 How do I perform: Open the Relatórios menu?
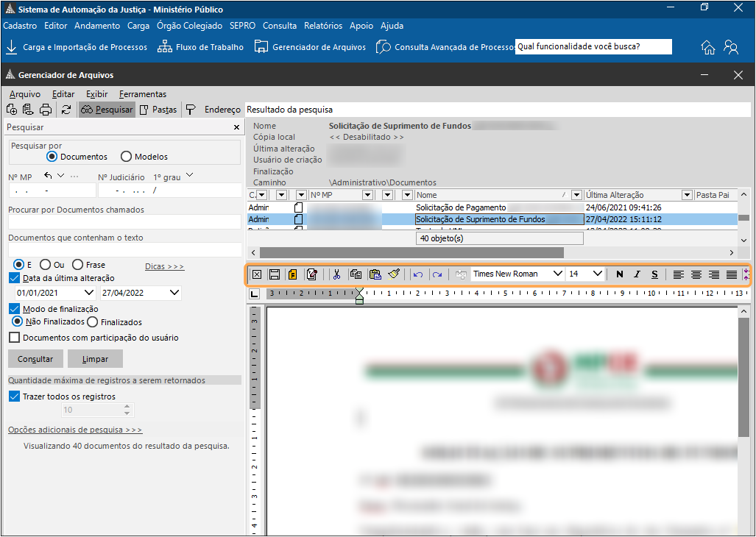323,26
